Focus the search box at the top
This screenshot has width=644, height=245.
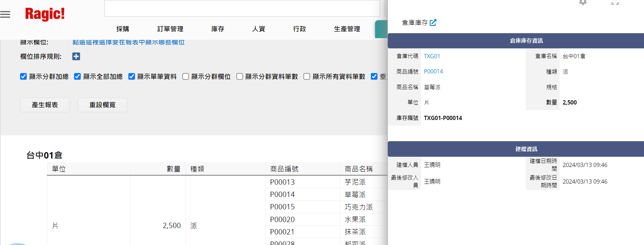click(242, 8)
